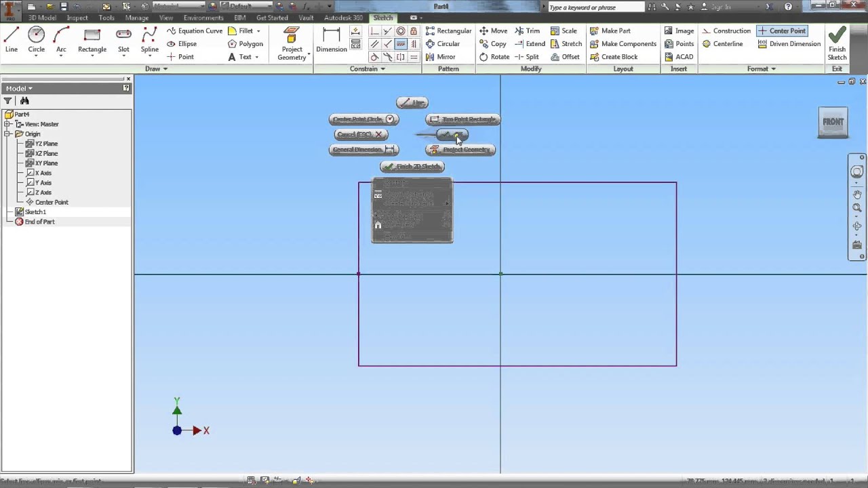The width and height of the screenshot is (868, 488).
Task: Choose the Ellipse tool
Action: (x=182, y=43)
